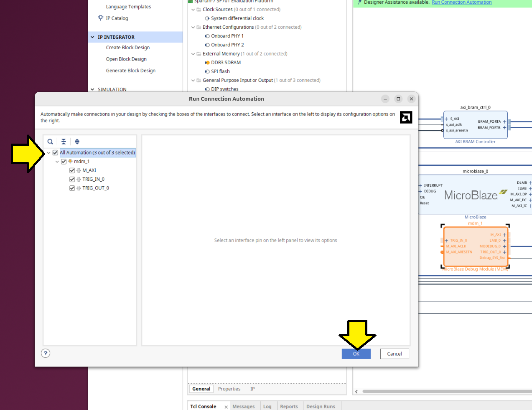
Task: Uncheck the All Automation checkbox
Action: [x=56, y=152]
